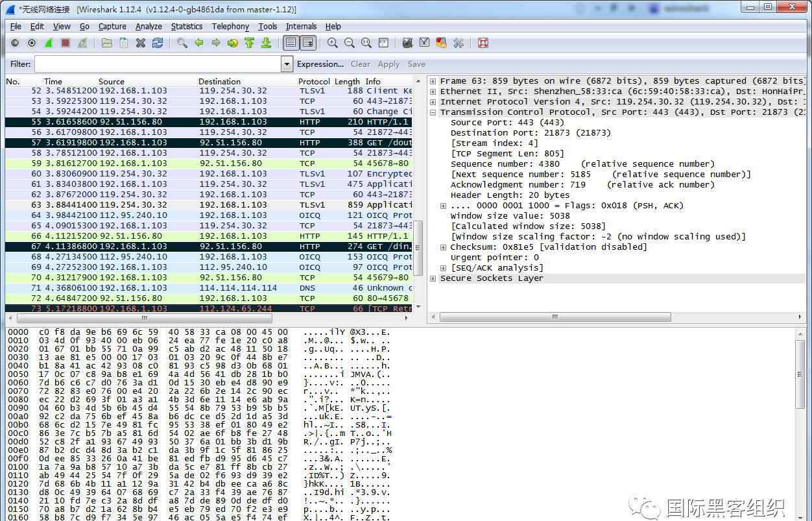Open Wireshark help lifebuoy icon
Image resolution: width=812 pixels, height=521 pixels.
(x=483, y=43)
